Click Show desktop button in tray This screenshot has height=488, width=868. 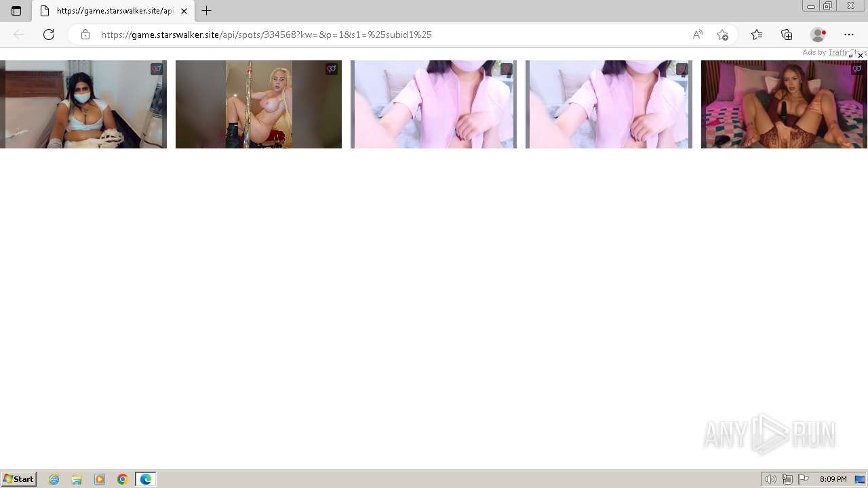[x=860, y=479]
